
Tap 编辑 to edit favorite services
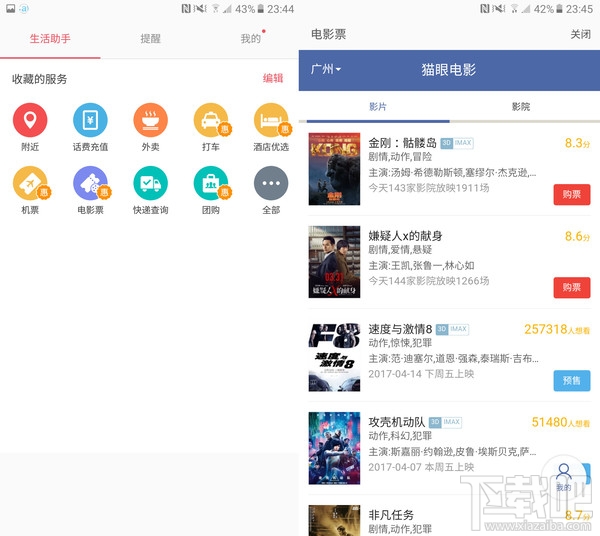[273, 78]
